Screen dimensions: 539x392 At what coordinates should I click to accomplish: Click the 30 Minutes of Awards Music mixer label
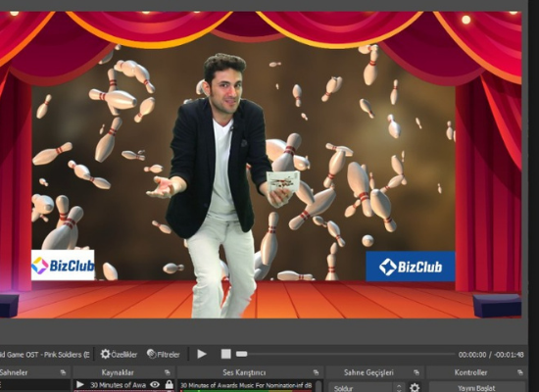[x=246, y=385]
